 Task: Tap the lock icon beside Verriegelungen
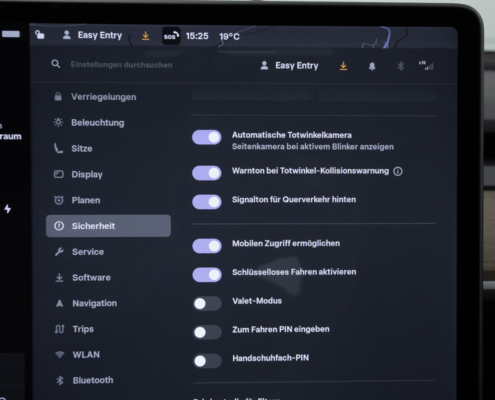[x=58, y=97]
